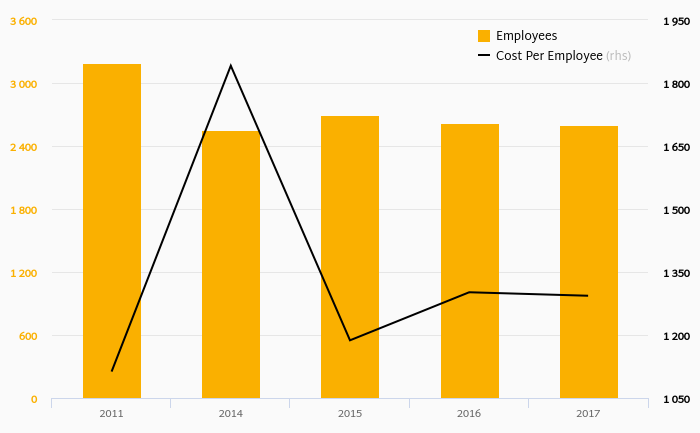This screenshot has width=700, height=433.
Task: Click the line peak at 2014
Action: 231,66
